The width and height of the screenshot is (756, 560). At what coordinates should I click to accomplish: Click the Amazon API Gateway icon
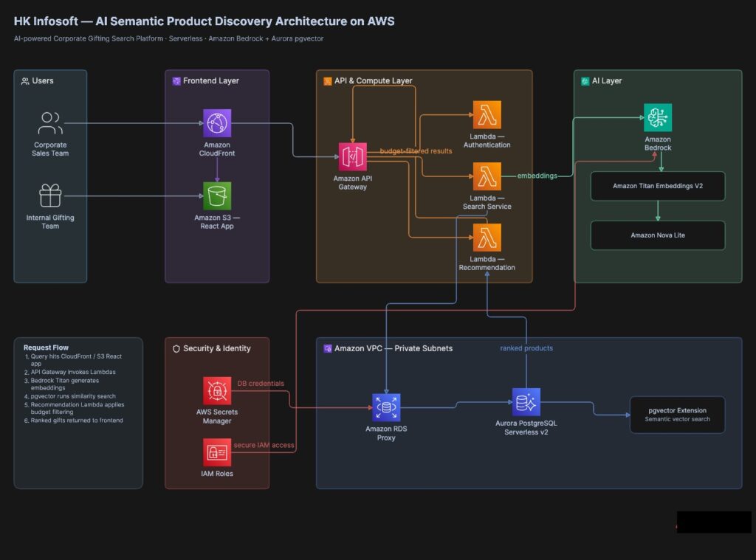pos(352,156)
